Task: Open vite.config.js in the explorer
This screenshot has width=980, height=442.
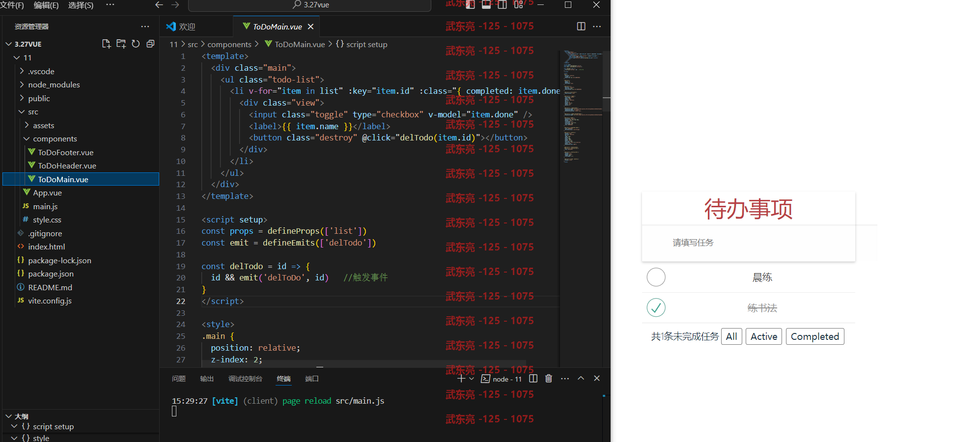Action: tap(50, 301)
